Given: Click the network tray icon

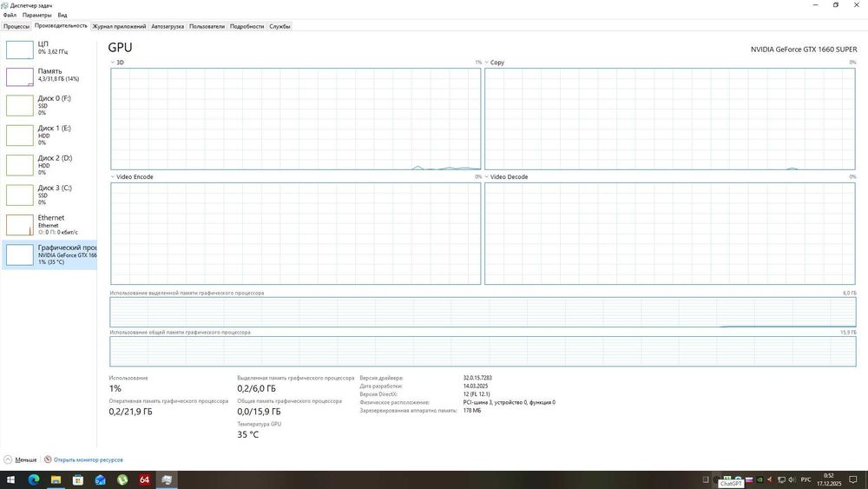Looking at the screenshot, I should pyautogui.click(x=781, y=479).
